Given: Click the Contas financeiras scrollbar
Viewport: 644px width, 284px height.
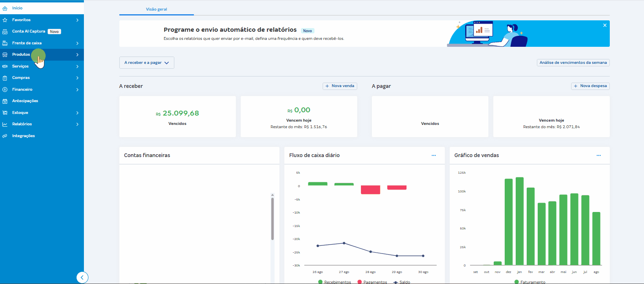Looking at the screenshot, I should click(273, 218).
